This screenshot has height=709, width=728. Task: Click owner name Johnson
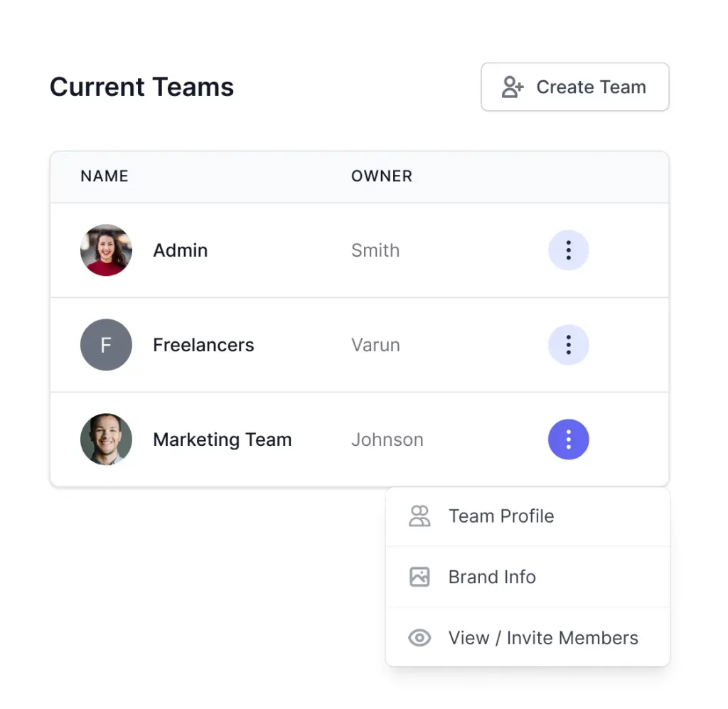387,439
